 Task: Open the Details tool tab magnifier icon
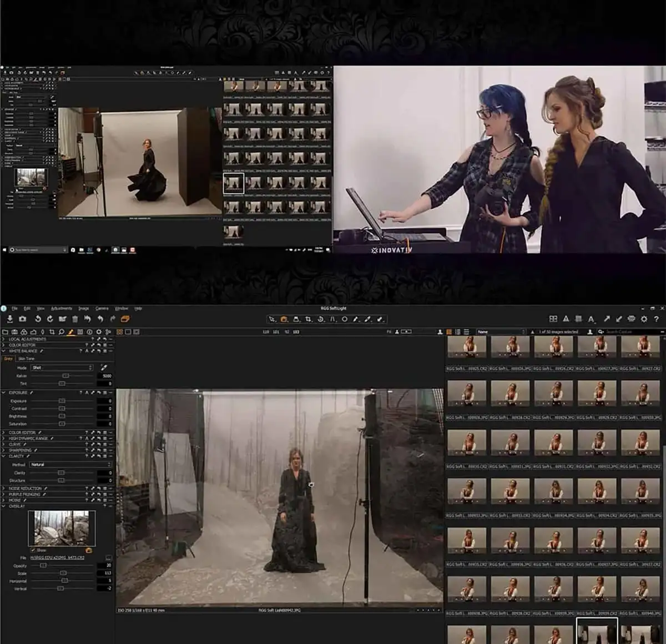click(x=61, y=332)
